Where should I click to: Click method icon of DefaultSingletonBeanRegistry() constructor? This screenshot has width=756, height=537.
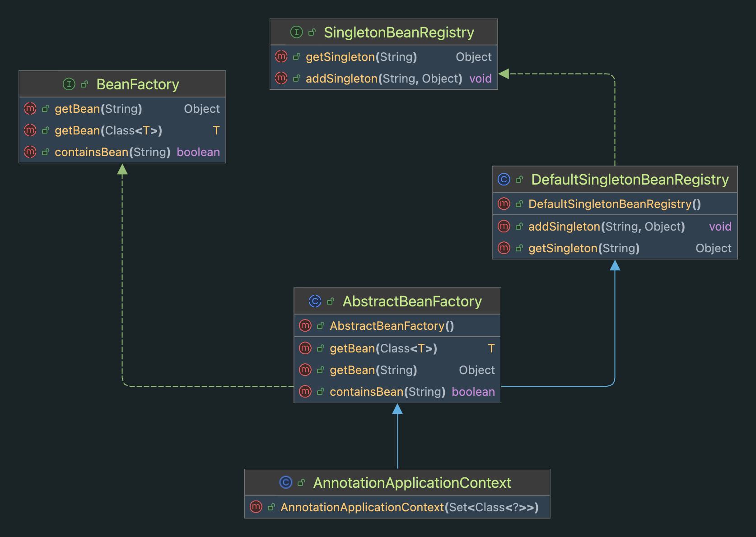coord(504,204)
